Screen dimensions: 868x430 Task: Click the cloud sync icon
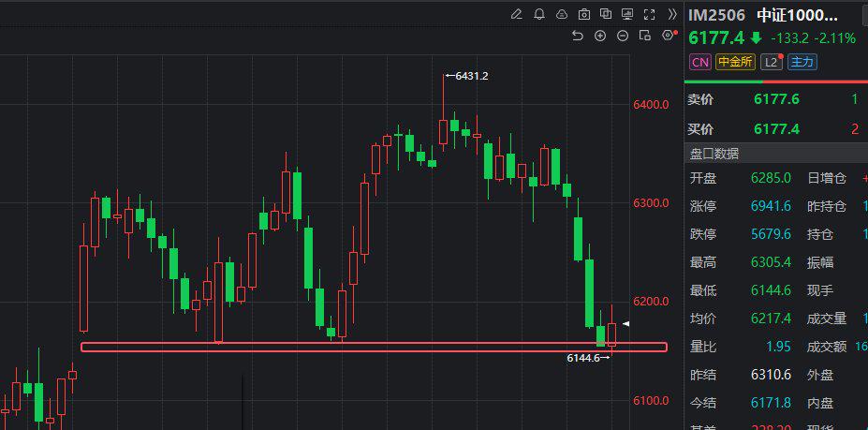click(562, 14)
